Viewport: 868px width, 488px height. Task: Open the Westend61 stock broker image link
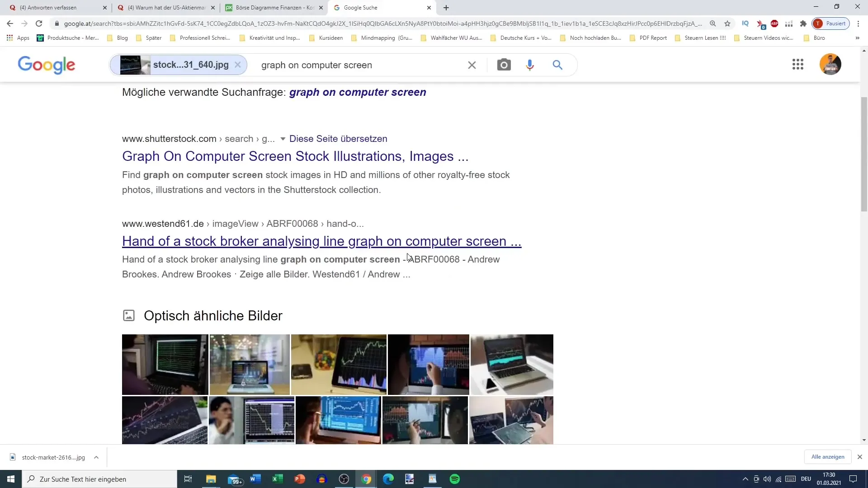(x=321, y=241)
